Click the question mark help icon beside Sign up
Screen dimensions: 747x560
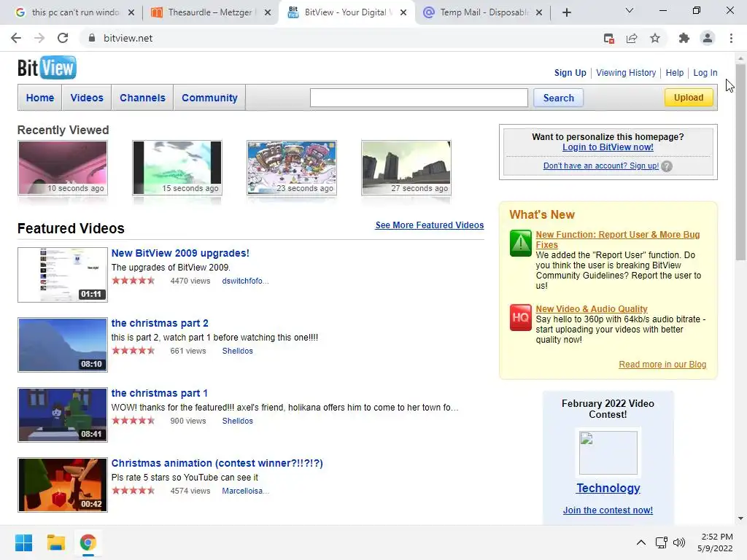(x=667, y=166)
